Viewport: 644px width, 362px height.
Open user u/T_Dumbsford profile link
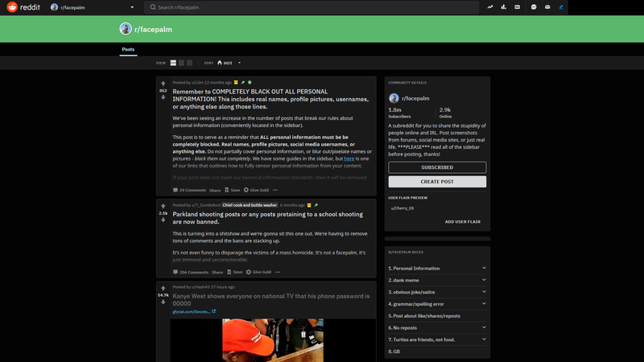[x=206, y=205]
